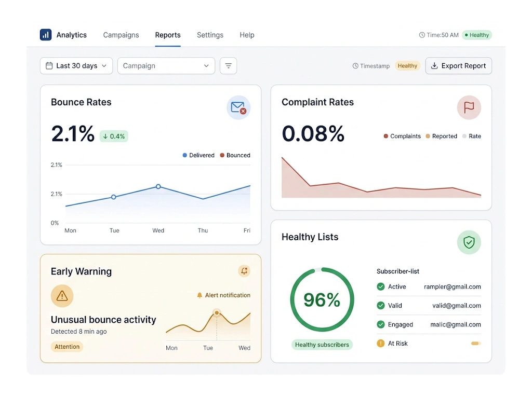Image resolution: width=532 pixels, height=397 pixels.
Task: Click the Early Warning bell icon
Action: pos(244,271)
